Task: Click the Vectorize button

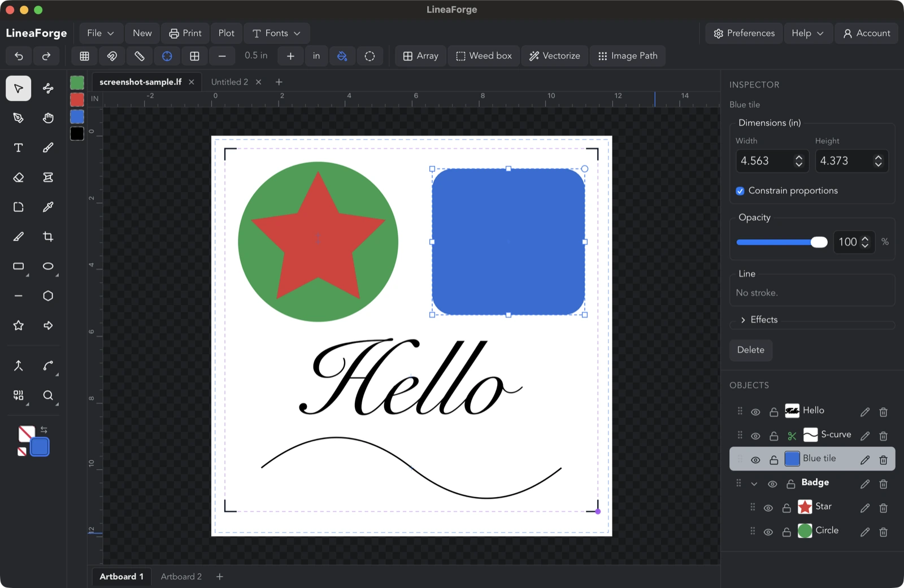Action: point(555,56)
